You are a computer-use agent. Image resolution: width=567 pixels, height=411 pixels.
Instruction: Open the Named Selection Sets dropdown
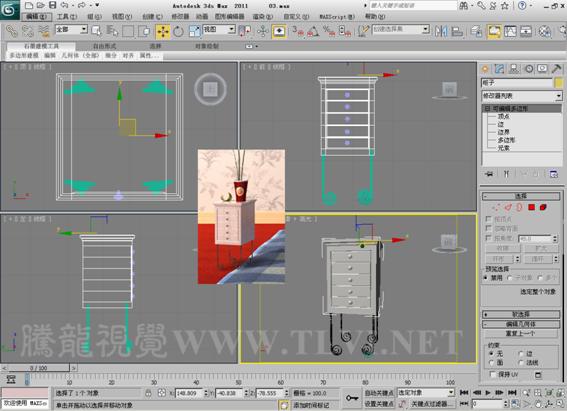point(401,29)
